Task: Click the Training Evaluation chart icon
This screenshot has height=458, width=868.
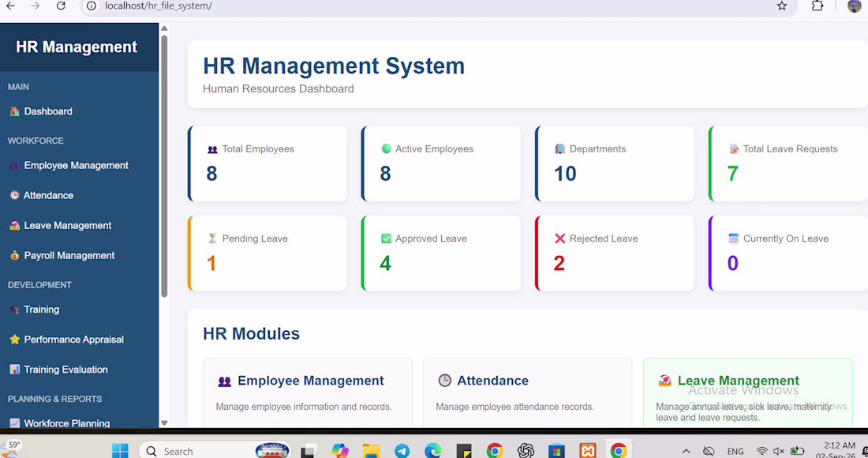Action: coord(14,370)
